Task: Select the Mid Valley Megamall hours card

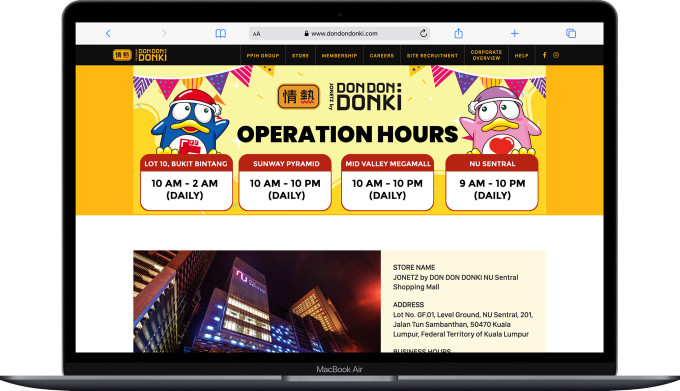Action: point(387,182)
